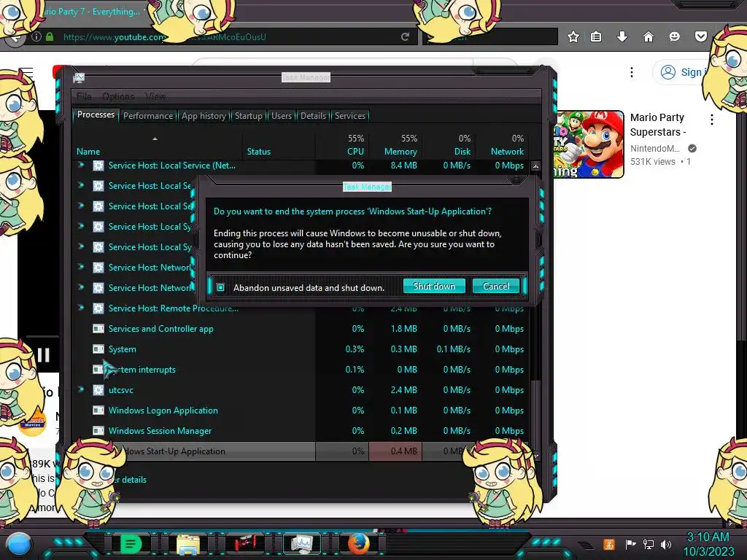Switch to the App history tab
Screen dimensions: 747x560
(x=204, y=116)
